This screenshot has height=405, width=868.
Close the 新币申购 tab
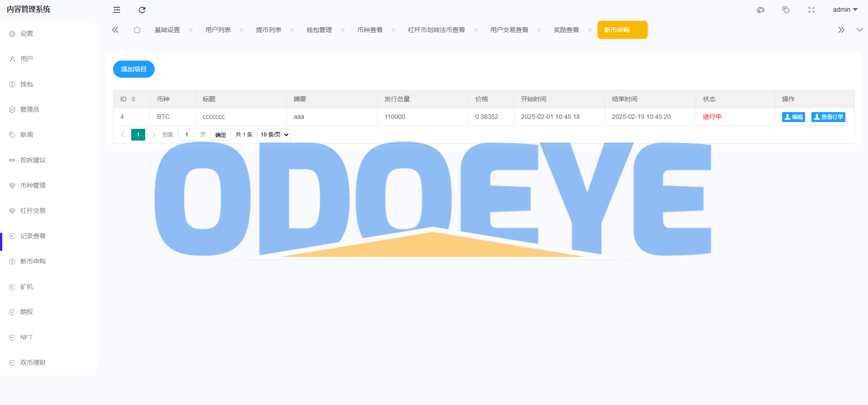(x=640, y=30)
